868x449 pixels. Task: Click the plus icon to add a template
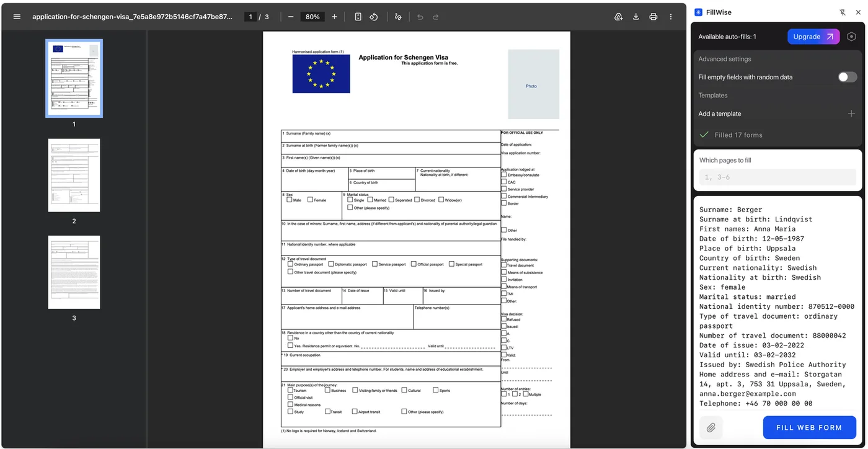point(851,113)
